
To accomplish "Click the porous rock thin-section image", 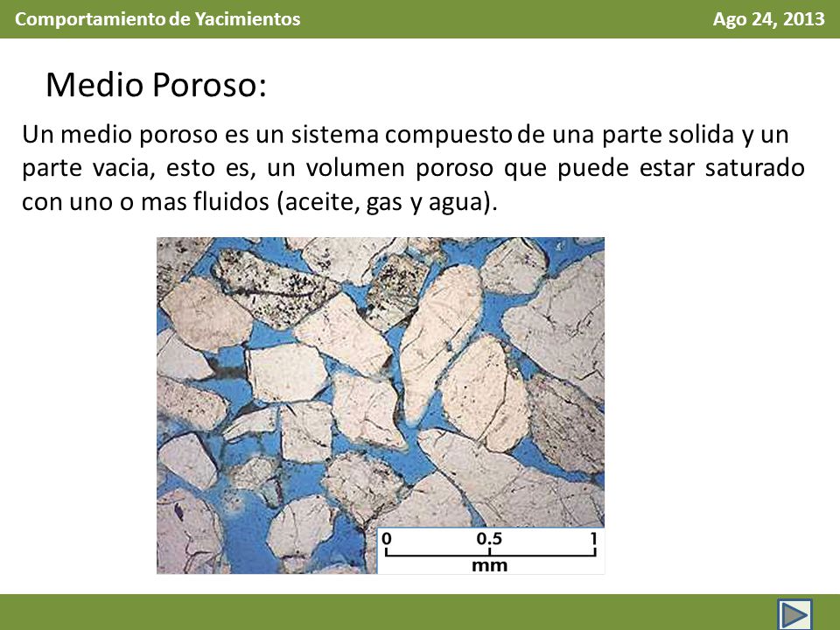I will [381, 405].
